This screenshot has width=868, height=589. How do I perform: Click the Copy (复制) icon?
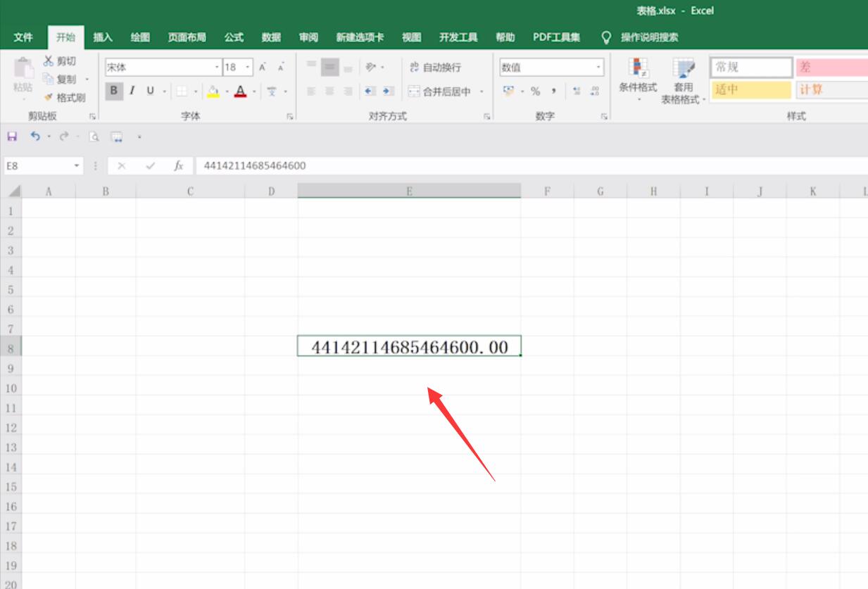click(49, 80)
